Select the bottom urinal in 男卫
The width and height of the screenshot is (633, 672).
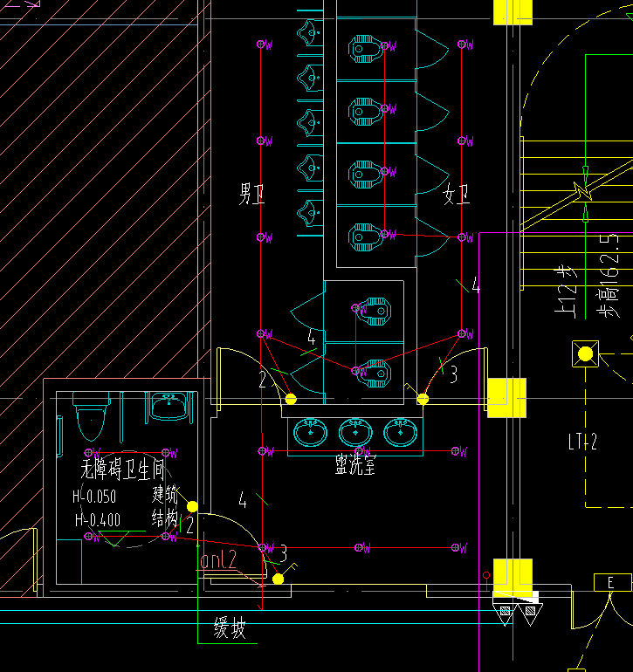point(311,213)
